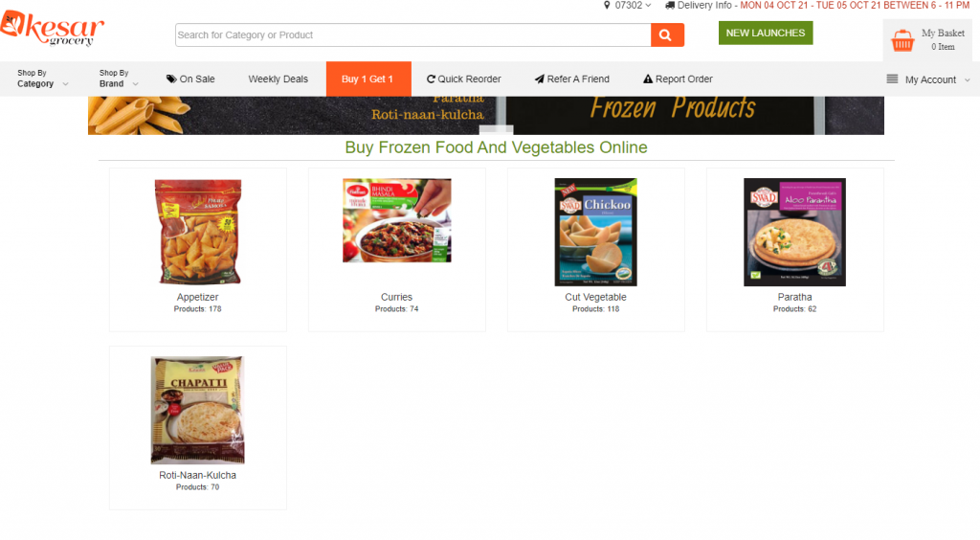The image size is (980, 540).
Task: Click the Kesar Grocery logo
Action: pos(52,29)
